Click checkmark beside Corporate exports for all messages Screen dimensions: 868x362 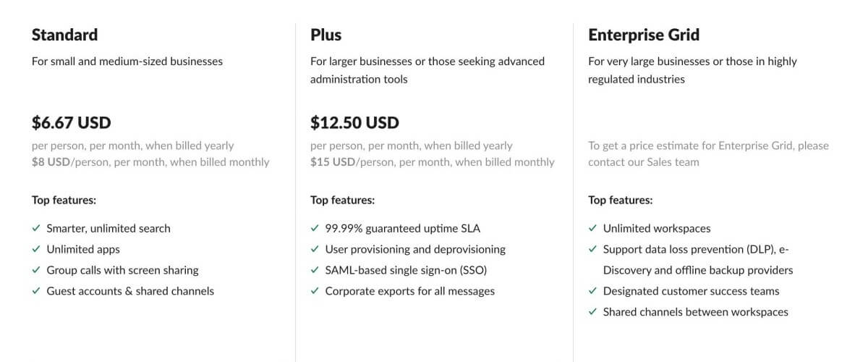315,291
